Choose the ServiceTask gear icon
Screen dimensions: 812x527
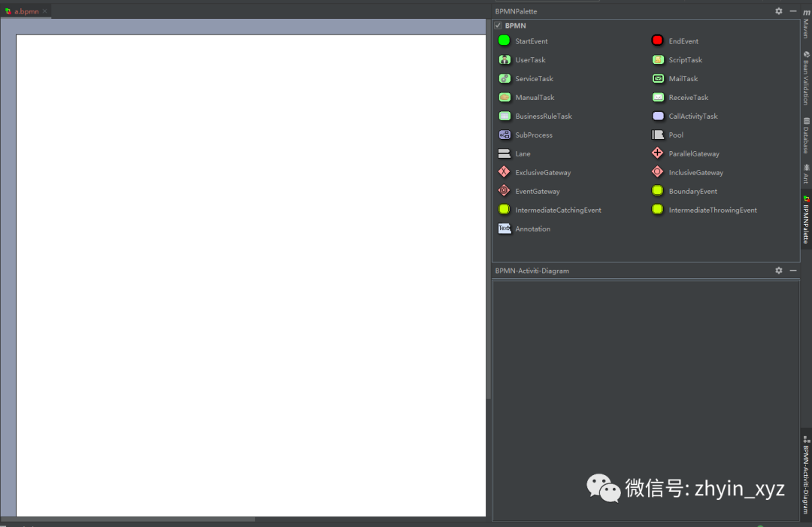[504, 78]
